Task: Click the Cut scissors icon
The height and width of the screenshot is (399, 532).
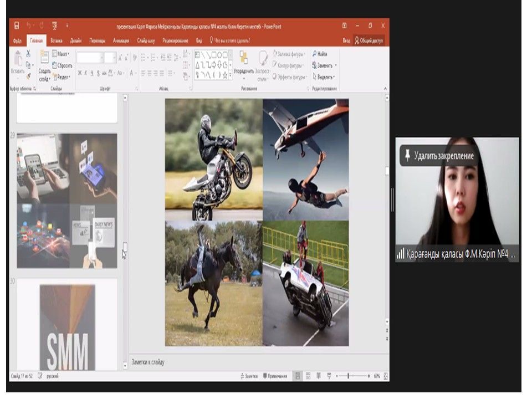Action: pyautogui.click(x=28, y=54)
